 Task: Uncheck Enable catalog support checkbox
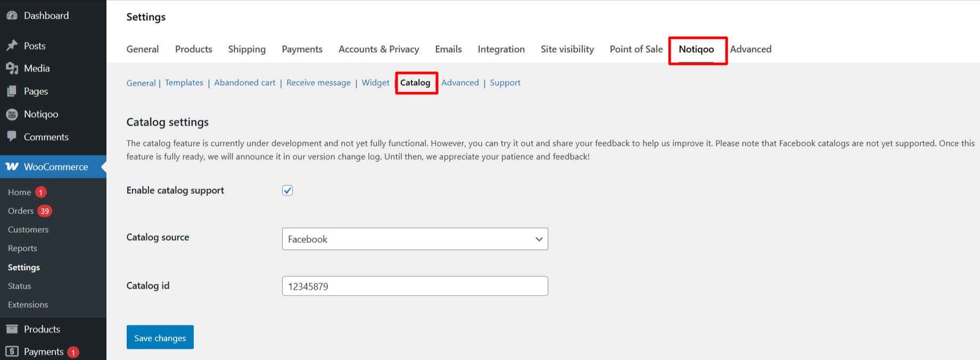click(287, 191)
